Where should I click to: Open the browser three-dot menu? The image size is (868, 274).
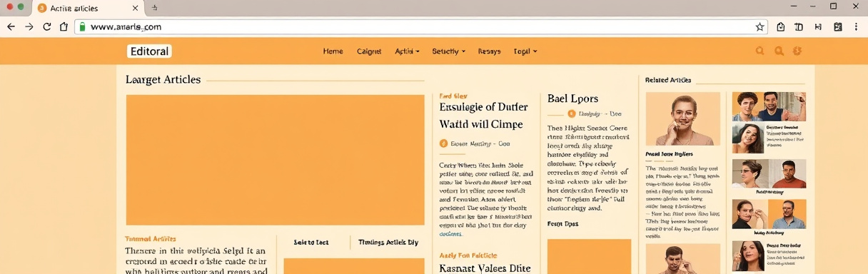tap(857, 26)
